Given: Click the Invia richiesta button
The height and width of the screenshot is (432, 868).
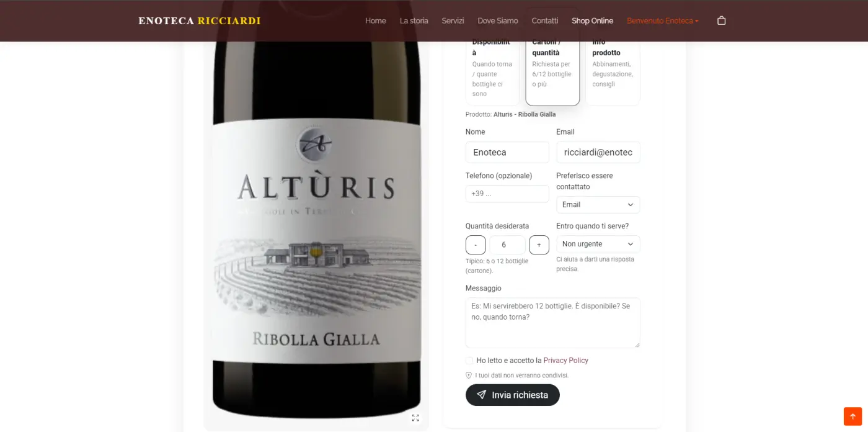Looking at the screenshot, I should (513, 395).
